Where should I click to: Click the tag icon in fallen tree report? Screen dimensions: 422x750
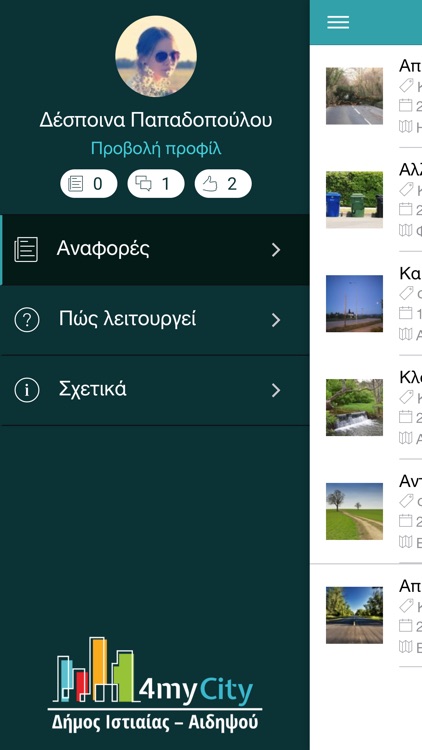pyautogui.click(x=406, y=85)
